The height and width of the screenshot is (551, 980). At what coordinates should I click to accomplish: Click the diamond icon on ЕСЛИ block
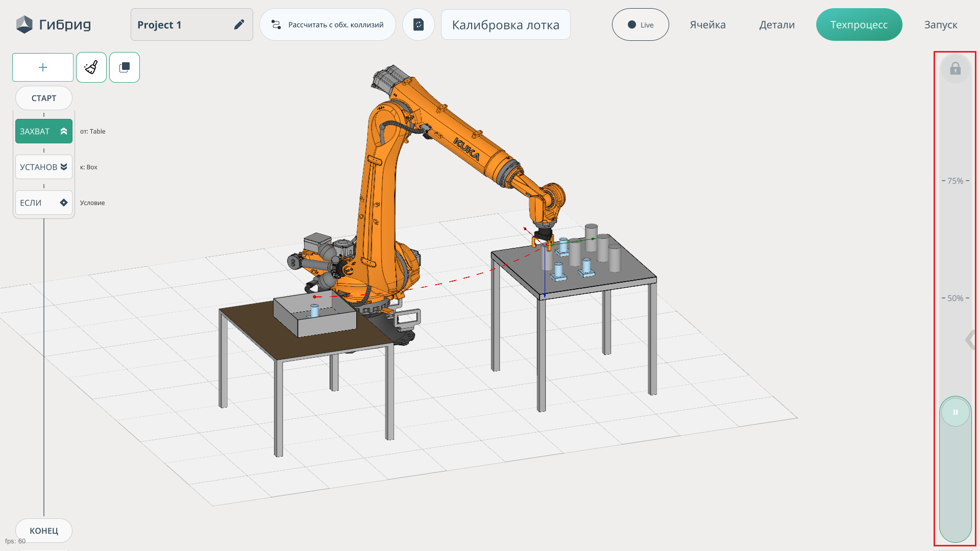pos(64,203)
